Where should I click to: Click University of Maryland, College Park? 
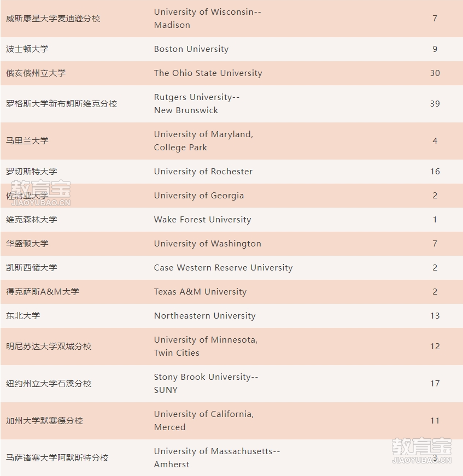click(x=203, y=140)
